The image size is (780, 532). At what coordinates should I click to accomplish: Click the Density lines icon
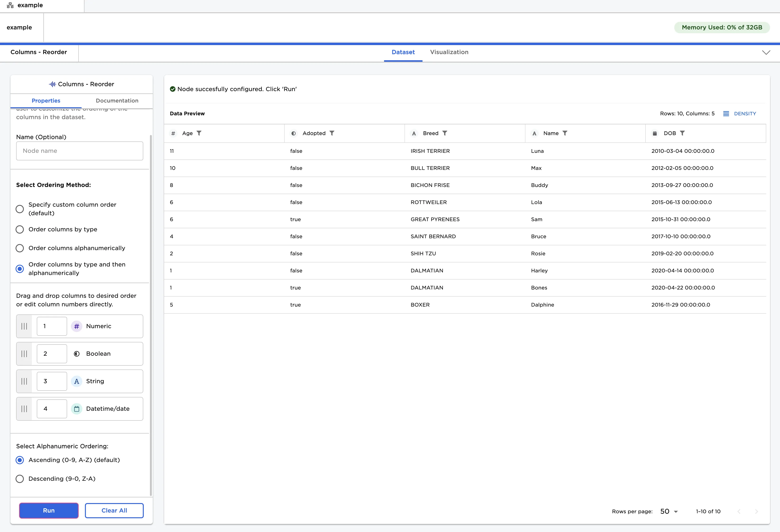pos(726,114)
